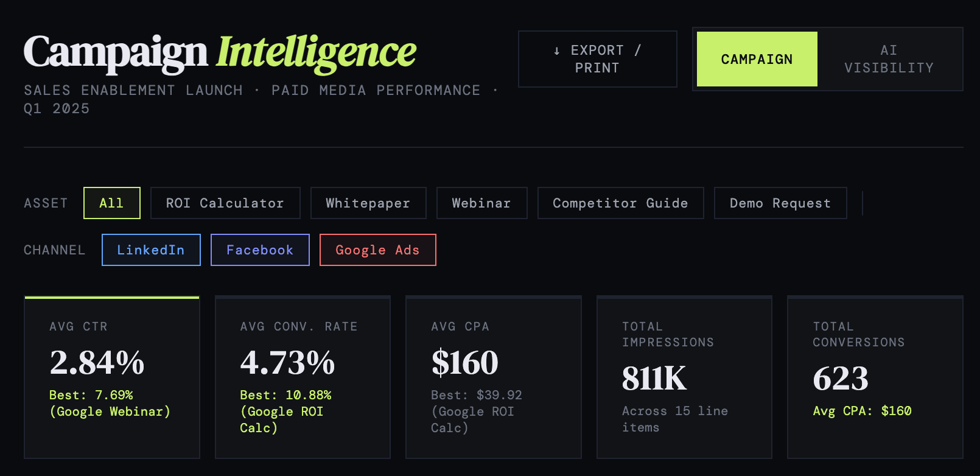Filter assets by Whitepaper
Image resolution: width=980 pixels, height=476 pixels.
click(368, 203)
